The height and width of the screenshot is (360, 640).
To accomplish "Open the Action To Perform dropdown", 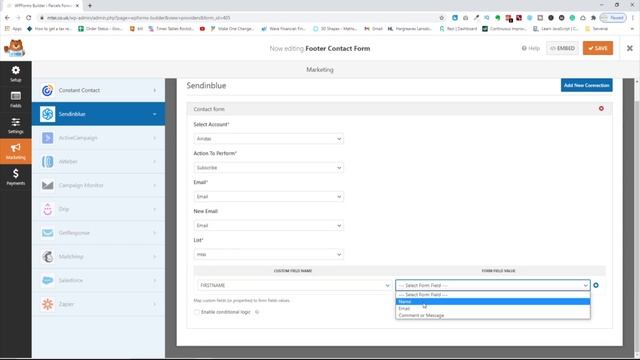I will (x=269, y=168).
